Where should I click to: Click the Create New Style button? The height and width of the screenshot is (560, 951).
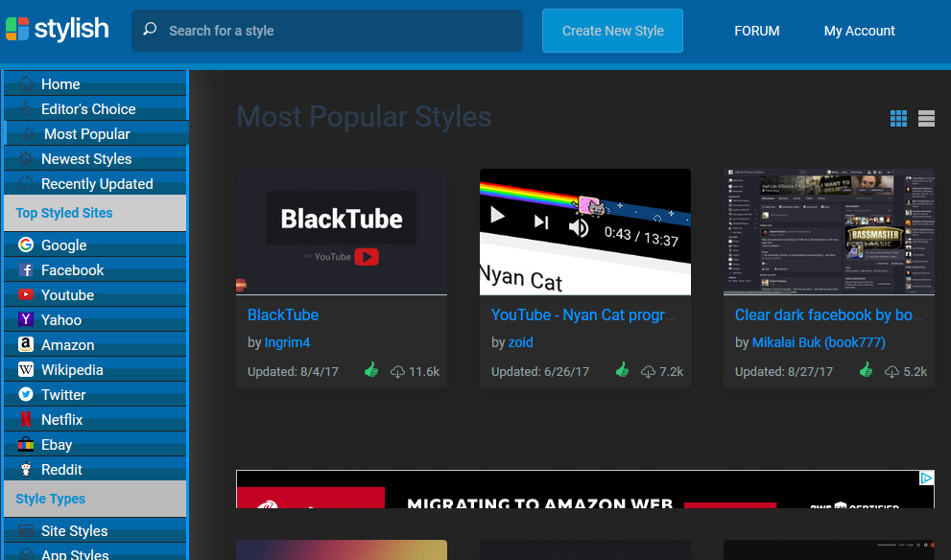point(612,31)
